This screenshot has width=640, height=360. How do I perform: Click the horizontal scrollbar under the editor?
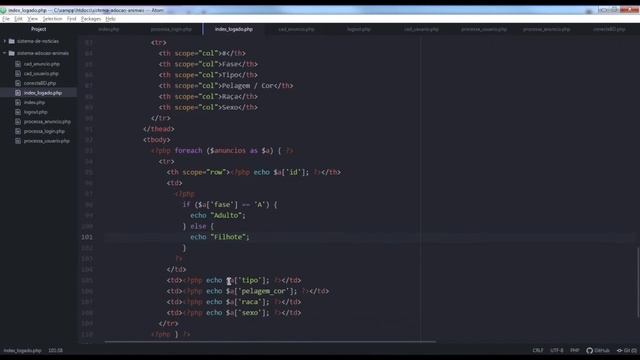point(270,342)
